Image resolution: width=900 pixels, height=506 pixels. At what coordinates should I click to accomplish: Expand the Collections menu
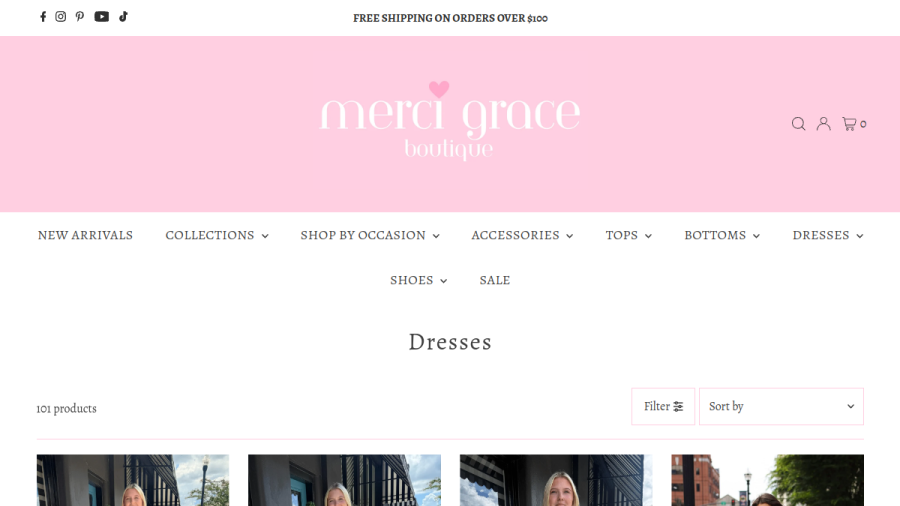coord(217,235)
